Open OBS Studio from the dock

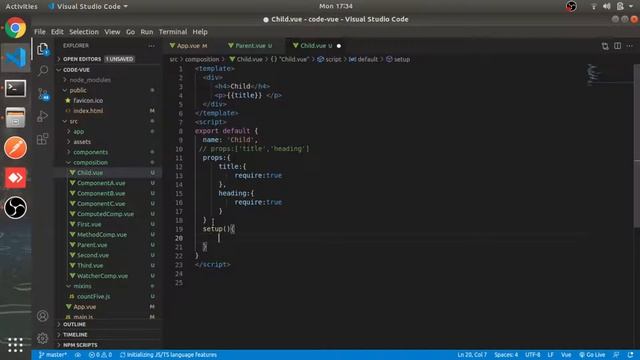click(x=16, y=208)
